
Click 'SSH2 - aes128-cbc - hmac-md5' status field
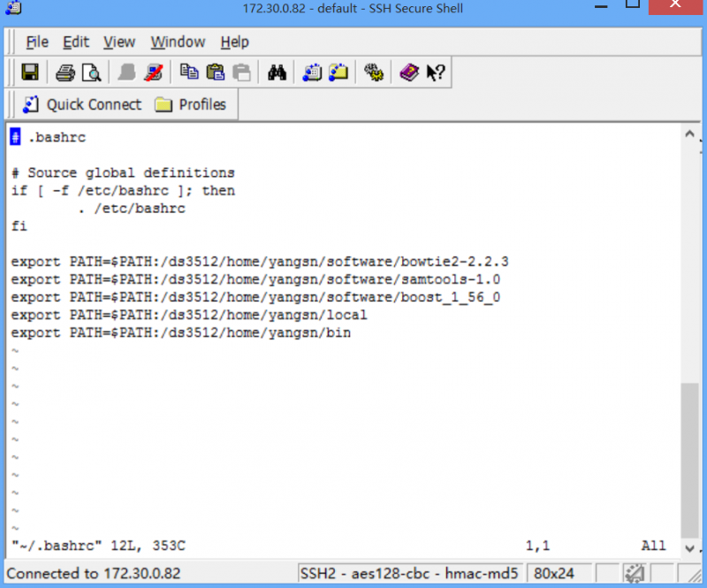coord(409,574)
